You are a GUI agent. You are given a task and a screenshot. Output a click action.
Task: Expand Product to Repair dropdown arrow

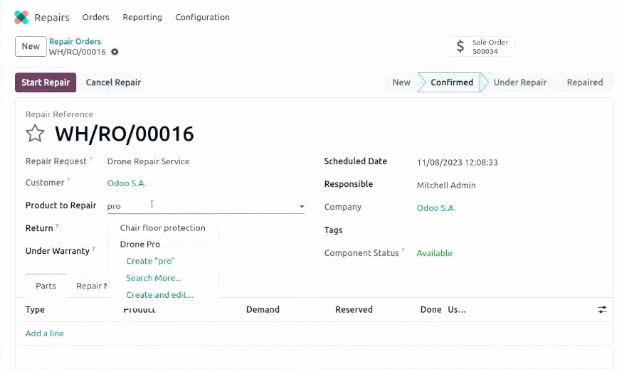click(x=302, y=206)
